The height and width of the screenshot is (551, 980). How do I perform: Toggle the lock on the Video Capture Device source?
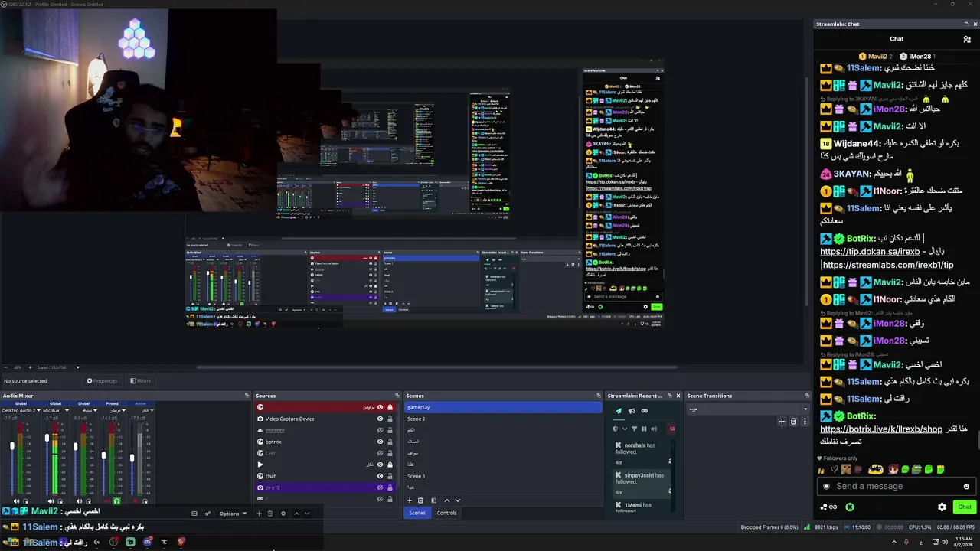click(x=390, y=419)
